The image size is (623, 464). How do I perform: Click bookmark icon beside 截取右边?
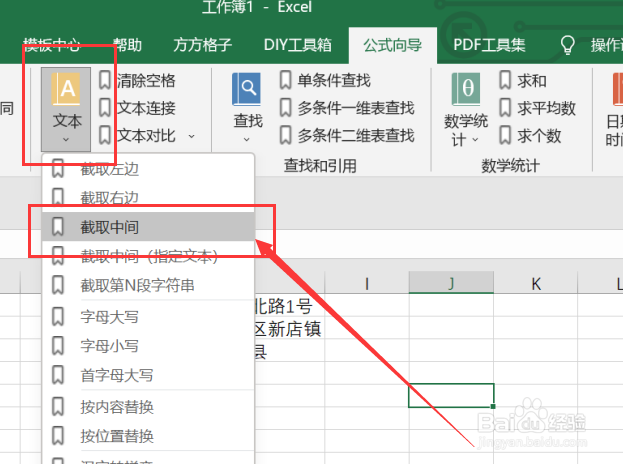pos(58,197)
